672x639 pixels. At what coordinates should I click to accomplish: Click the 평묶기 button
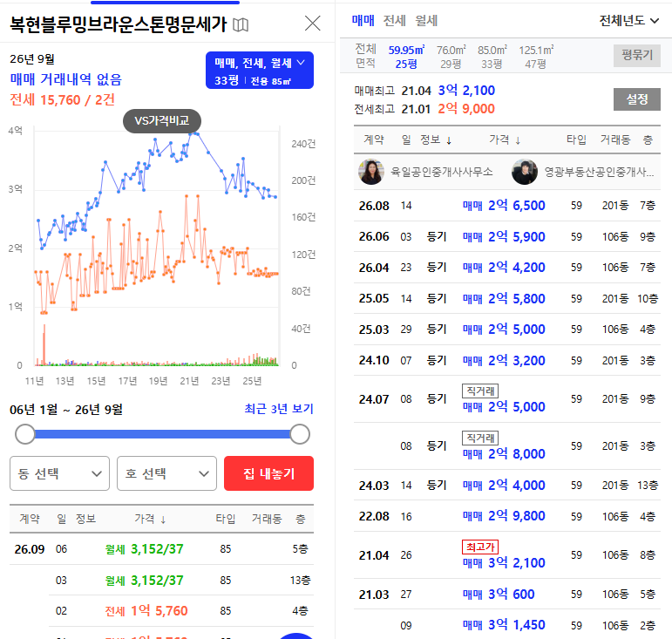click(x=637, y=55)
